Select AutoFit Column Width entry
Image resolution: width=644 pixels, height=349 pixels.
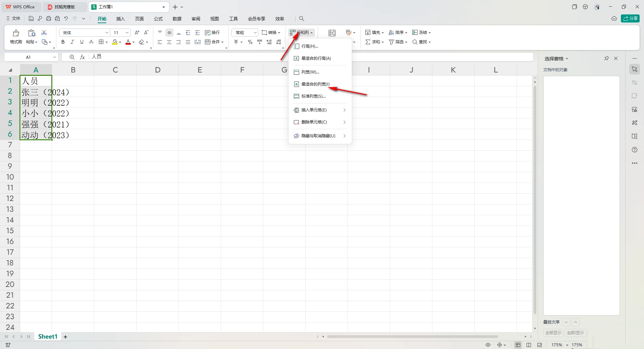point(320,84)
